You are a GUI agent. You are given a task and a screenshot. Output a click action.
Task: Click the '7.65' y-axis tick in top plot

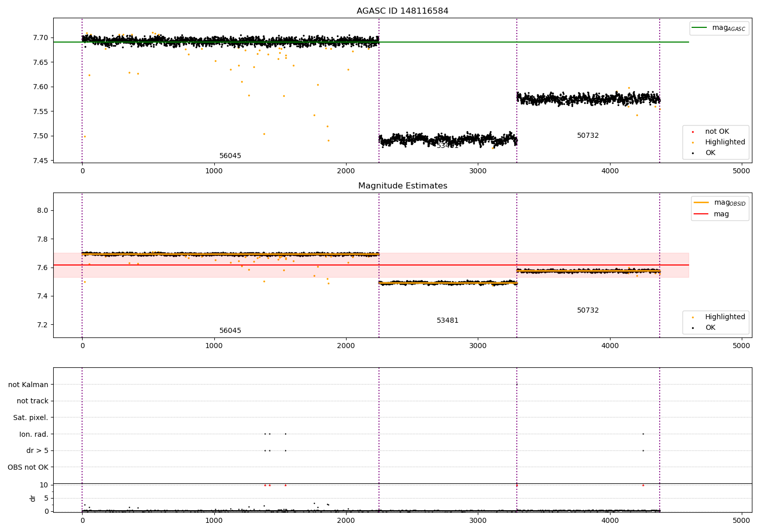[x=41, y=62]
